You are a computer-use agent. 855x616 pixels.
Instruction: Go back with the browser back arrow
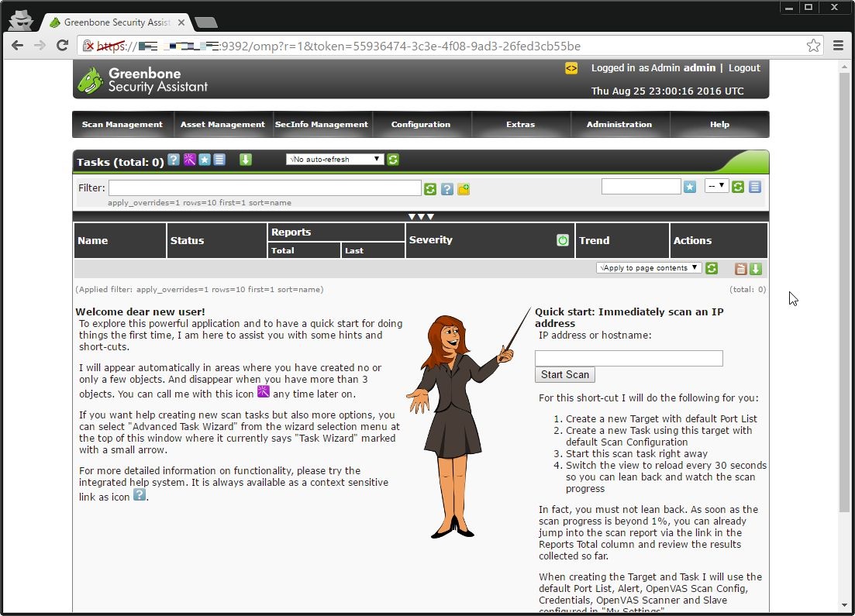(x=18, y=46)
